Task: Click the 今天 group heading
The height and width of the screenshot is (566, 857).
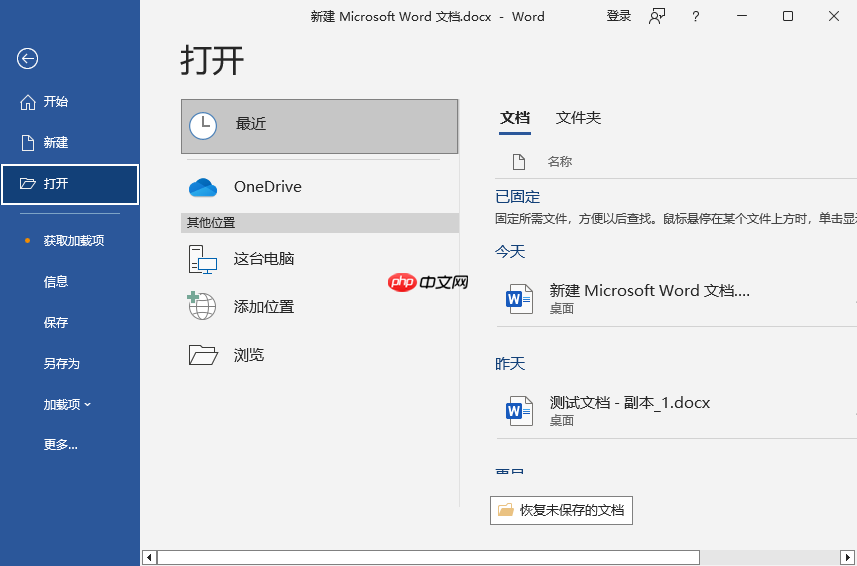Action: pyautogui.click(x=510, y=252)
